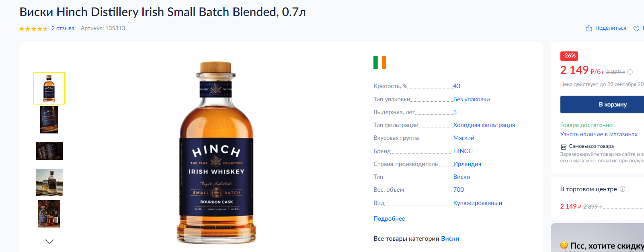Click the store pickup icon by Самовывоз товара
Image resolution: width=644 pixels, height=252 pixels.
pos(564,147)
